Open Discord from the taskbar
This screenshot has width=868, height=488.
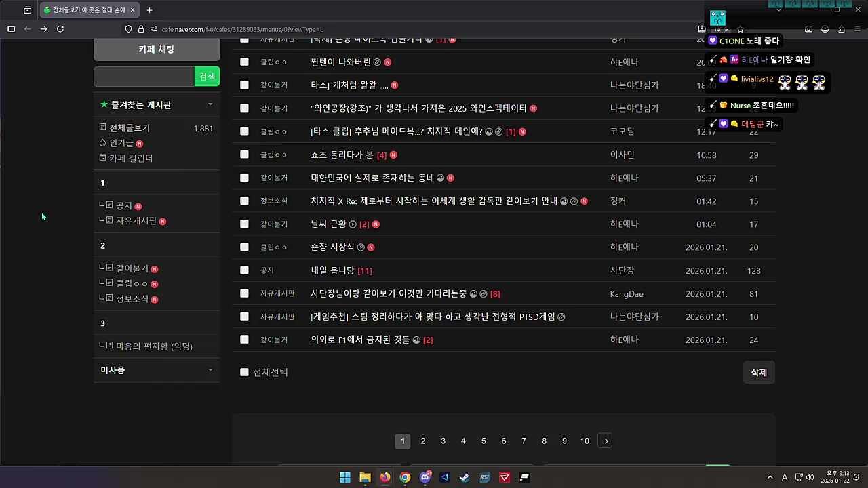tap(425, 477)
